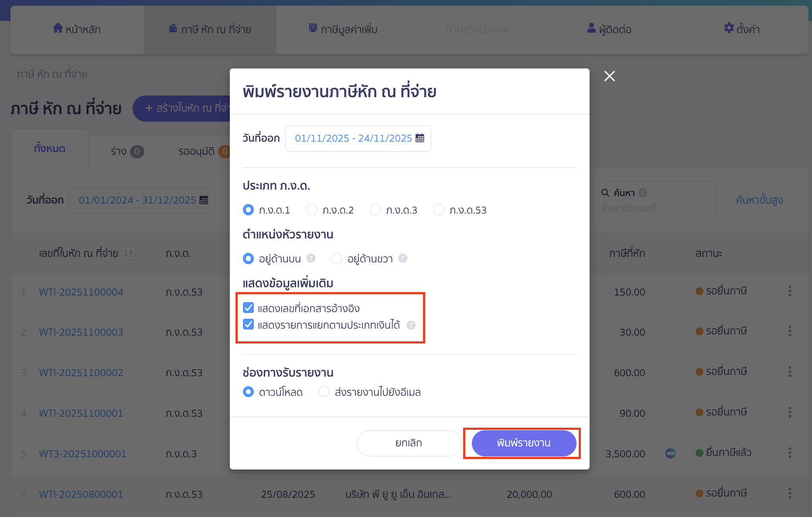Switch to the ร่าง tab
Screen dimensions: 812x517
tap(126, 151)
